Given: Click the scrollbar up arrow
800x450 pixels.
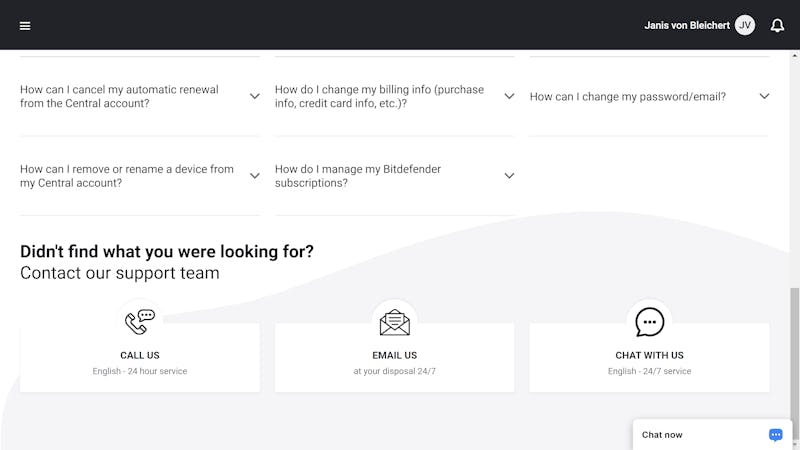Looking at the screenshot, I should [x=794, y=55].
